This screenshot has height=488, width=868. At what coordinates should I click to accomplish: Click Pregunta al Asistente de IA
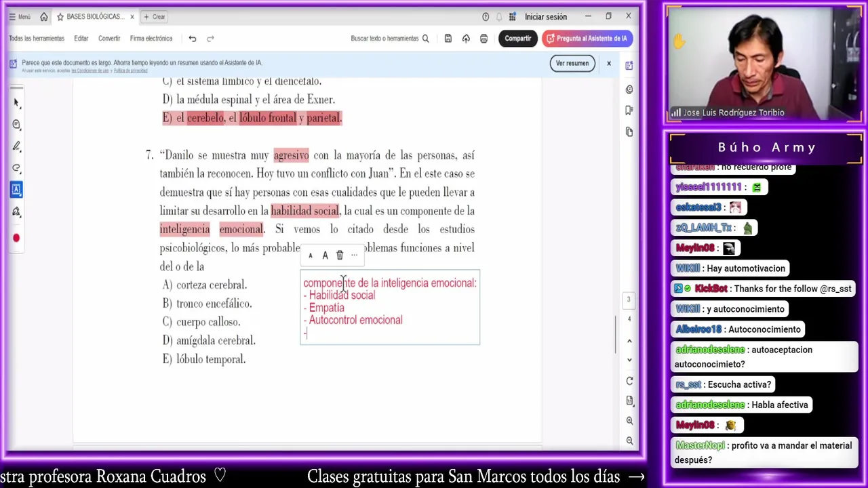pos(587,39)
